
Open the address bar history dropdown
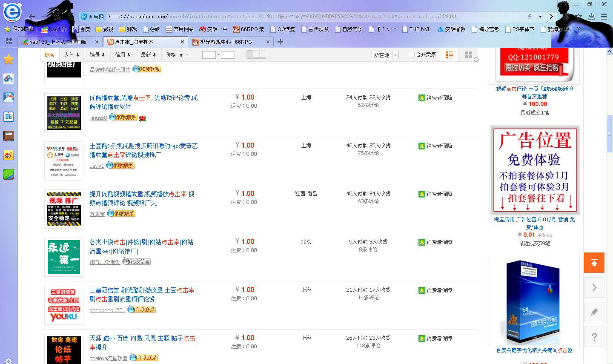(x=540, y=17)
